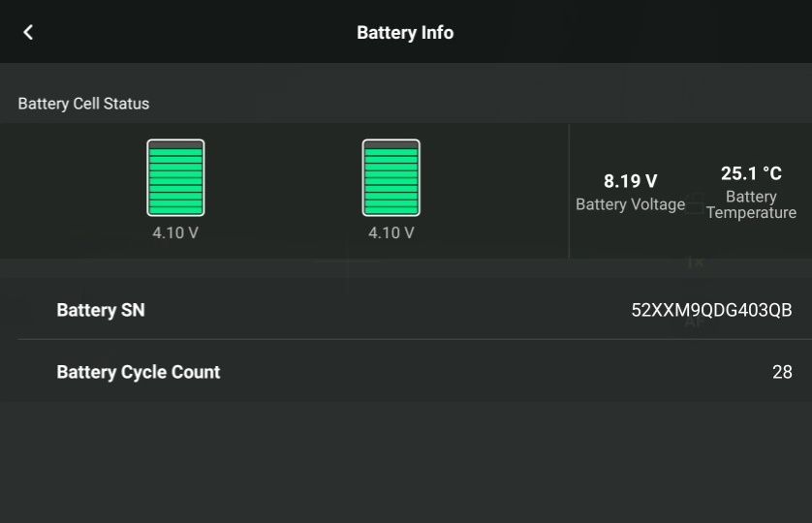Click the vertical divider beside Battery Voltage
Screen dimensions: 812x523
coord(569,191)
